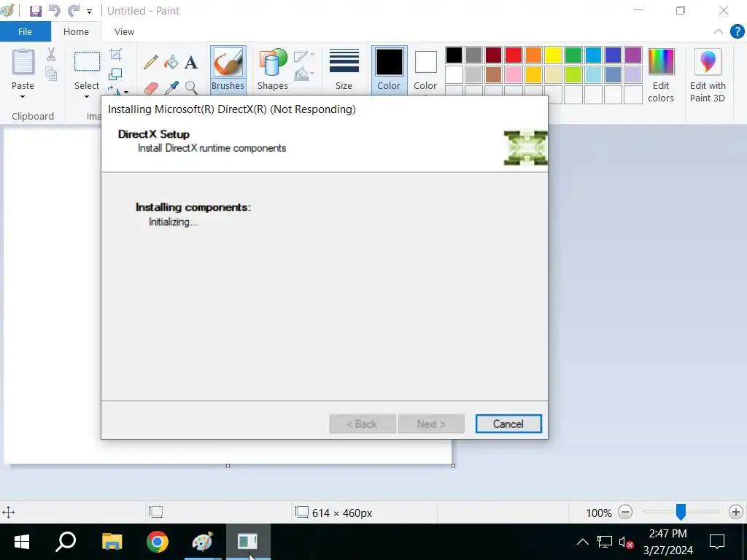This screenshot has width=747, height=560.
Task: Pick the orange color swatch
Action: [x=533, y=55]
